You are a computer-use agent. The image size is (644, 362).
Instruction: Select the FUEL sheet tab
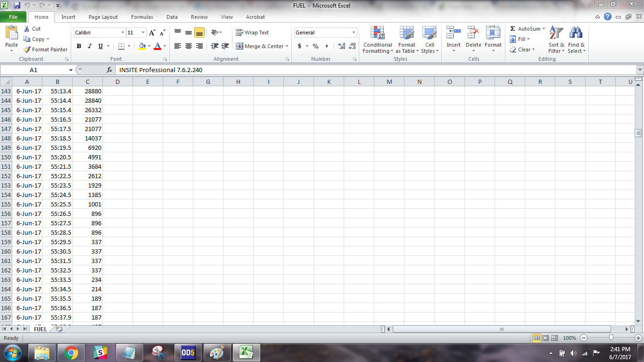click(x=40, y=329)
